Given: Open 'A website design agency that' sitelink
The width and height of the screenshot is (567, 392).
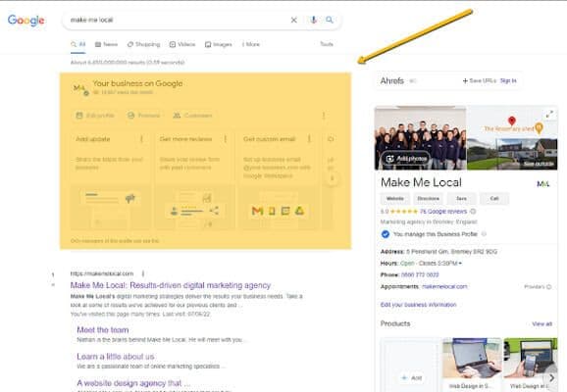Looking at the screenshot, I should click(133, 383).
